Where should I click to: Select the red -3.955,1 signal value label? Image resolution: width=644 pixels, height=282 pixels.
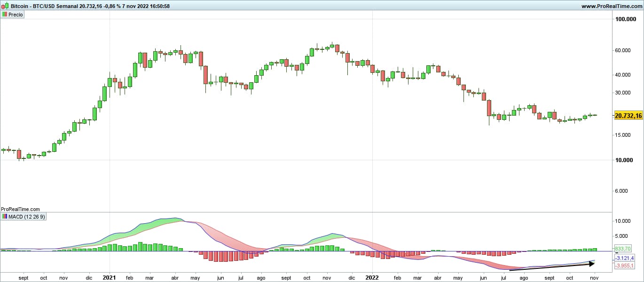[x=625, y=266]
